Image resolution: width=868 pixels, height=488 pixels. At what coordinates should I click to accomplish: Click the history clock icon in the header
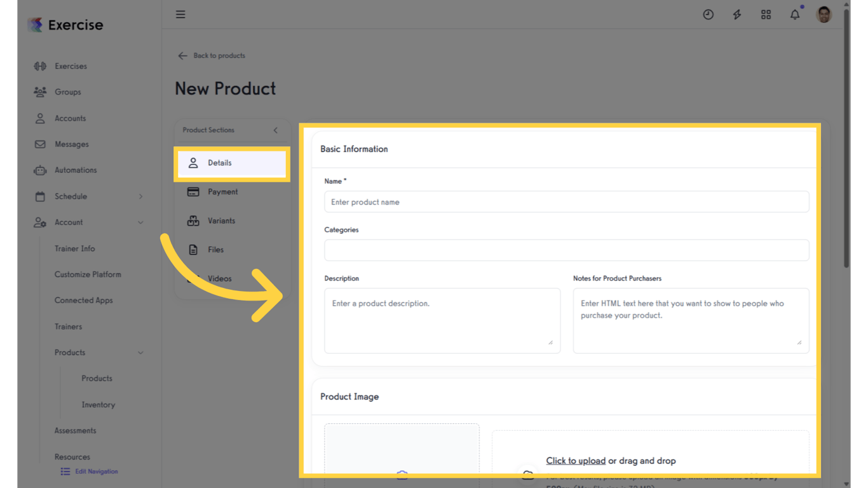708,14
